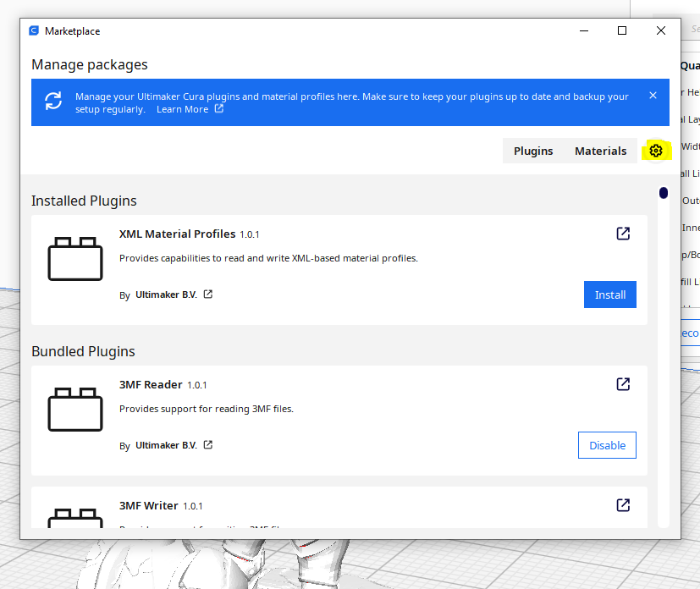Install the XML Material Profiles plugin
This screenshot has height=589, width=700.
tap(609, 294)
